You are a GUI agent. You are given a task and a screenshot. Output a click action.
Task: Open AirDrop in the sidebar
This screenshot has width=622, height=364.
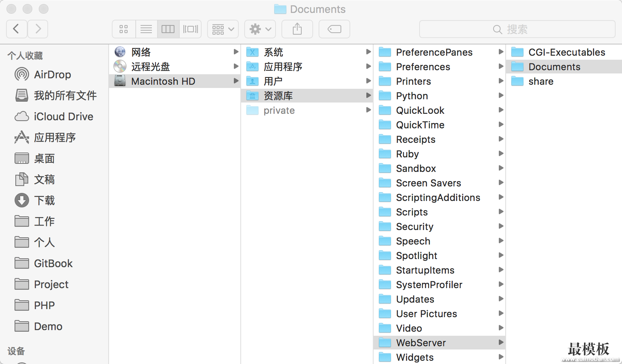coord(55,75)
